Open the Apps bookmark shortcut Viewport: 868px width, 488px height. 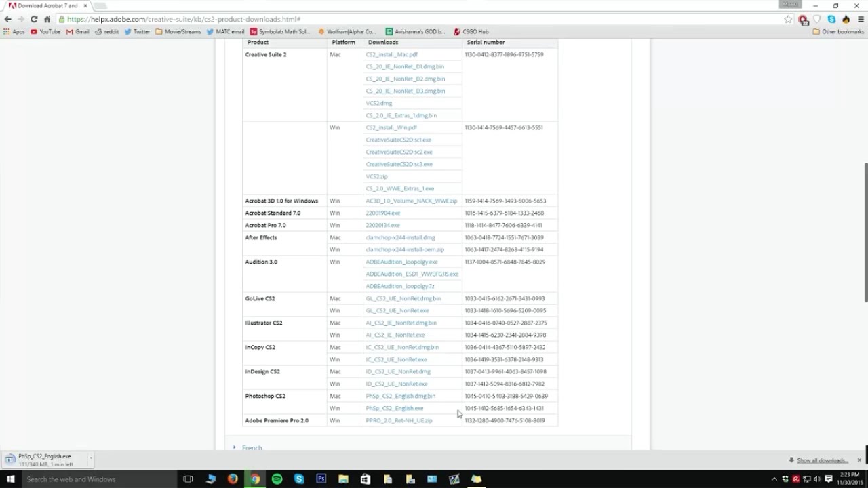click(14, 31)
